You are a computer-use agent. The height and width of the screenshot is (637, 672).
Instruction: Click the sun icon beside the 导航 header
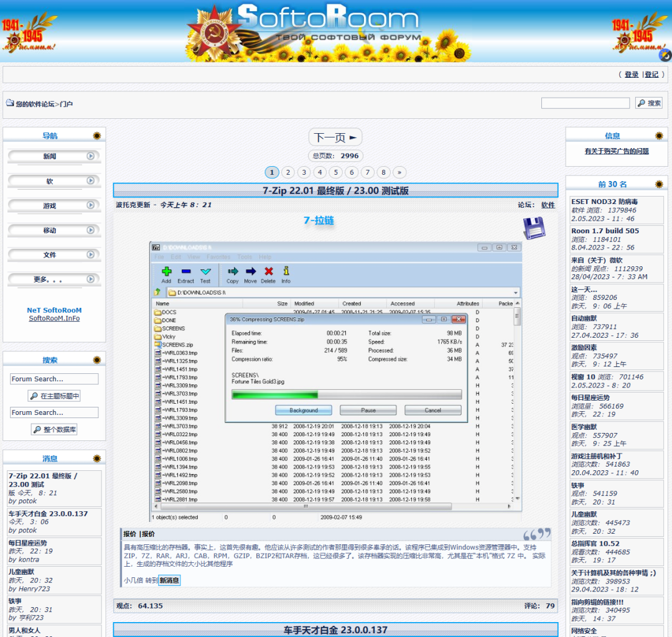pyautogui.click(x=97, y=136)
